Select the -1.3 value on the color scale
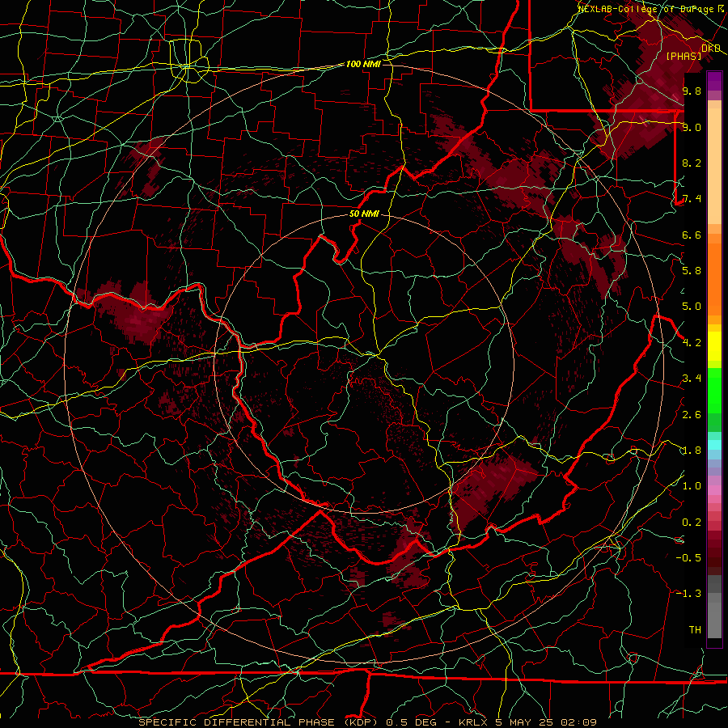The image size is (728, 728). tap(688, 594)
